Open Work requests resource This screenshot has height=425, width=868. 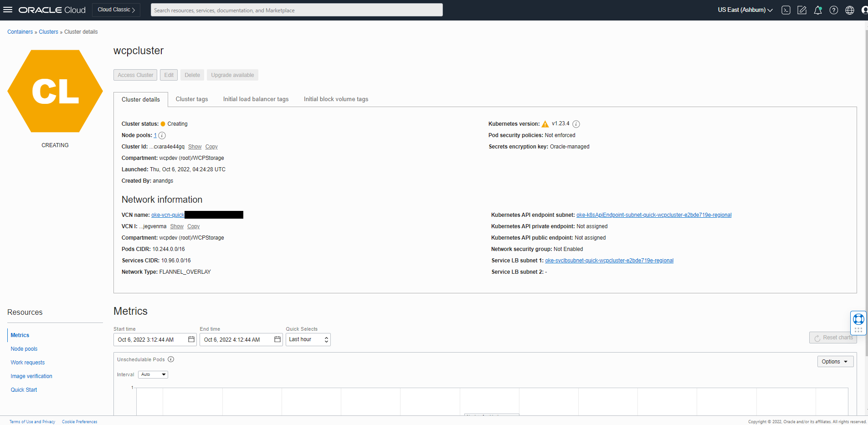click(28, 363)
